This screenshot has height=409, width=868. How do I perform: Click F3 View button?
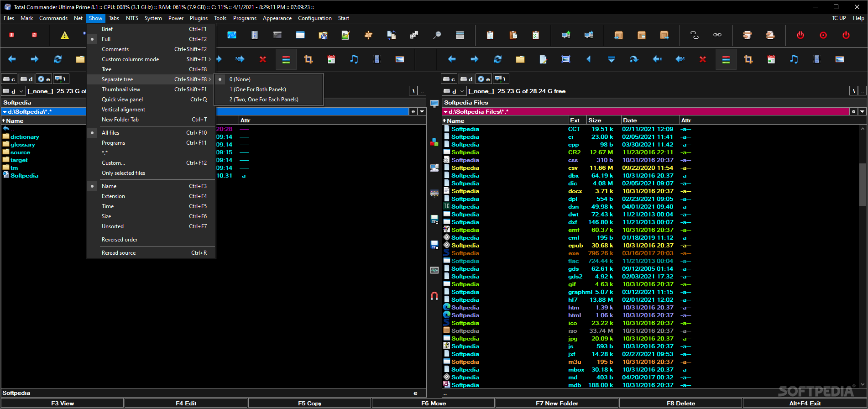63,403
